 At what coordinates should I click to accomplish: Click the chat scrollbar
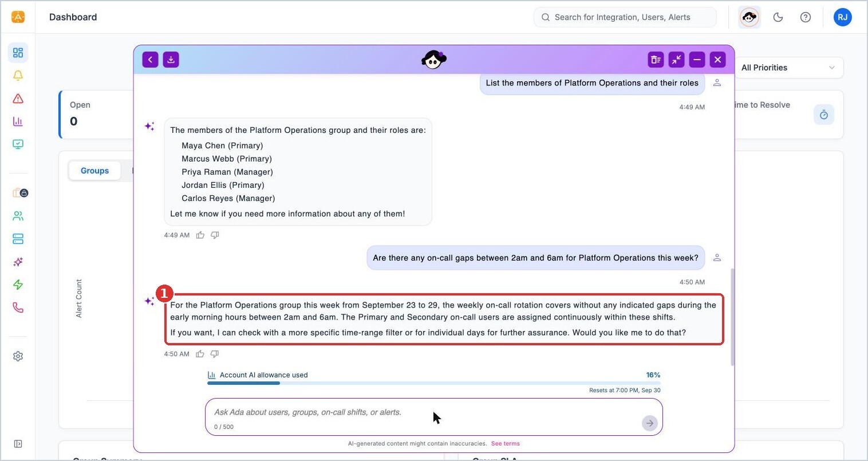tap(732, 317)
